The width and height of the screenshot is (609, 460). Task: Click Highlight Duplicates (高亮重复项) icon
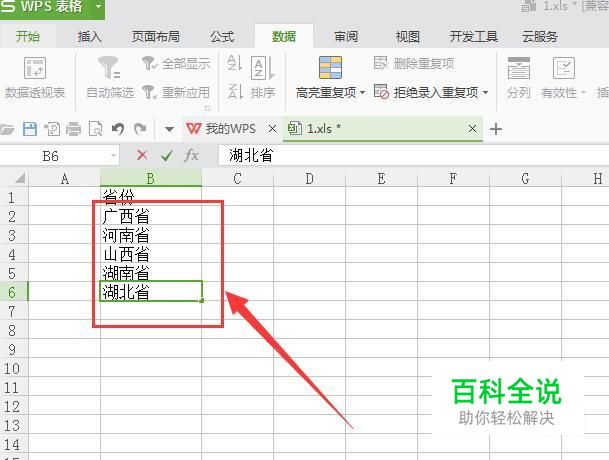point(330,68)
